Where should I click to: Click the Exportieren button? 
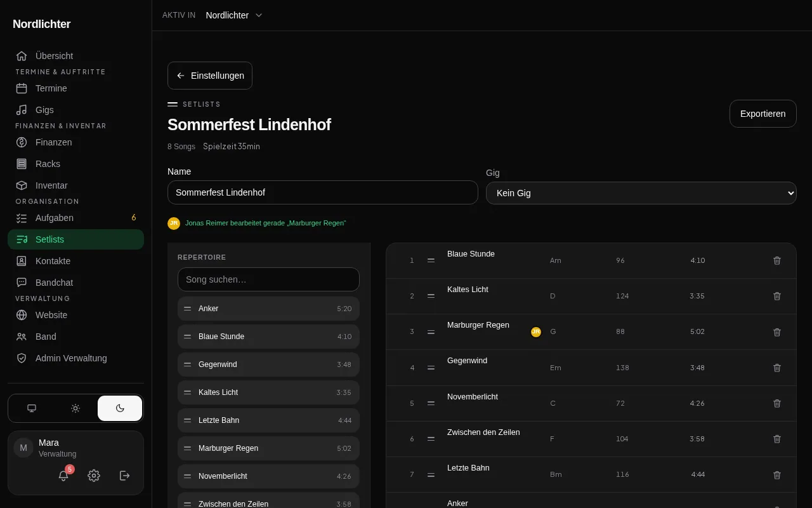pos(763,114)
